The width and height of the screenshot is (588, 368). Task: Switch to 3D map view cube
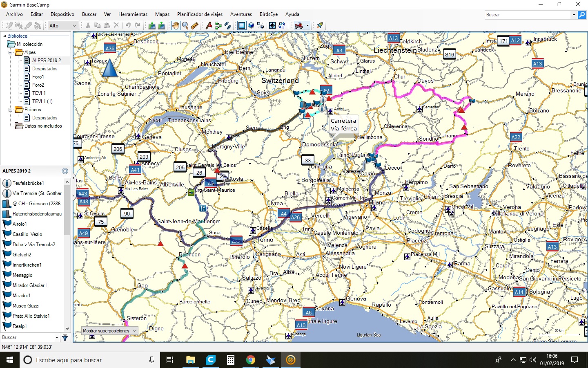(251, 25)
